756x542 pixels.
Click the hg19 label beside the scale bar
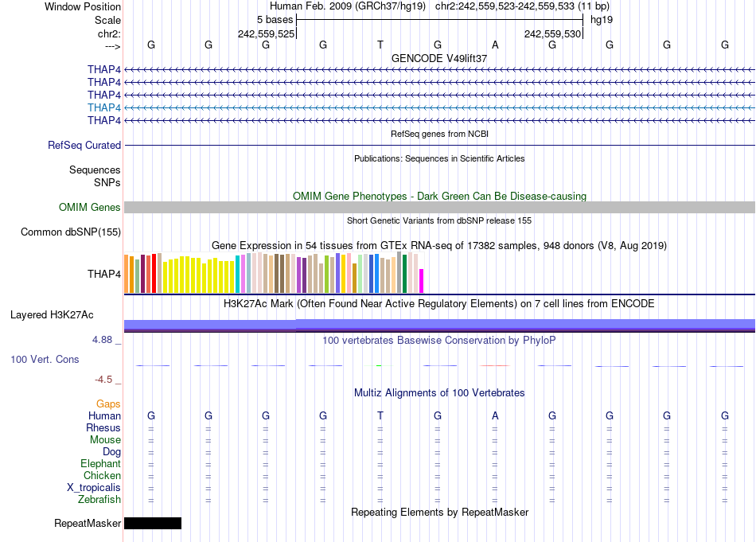pyautogui.click(x=602, y=20)
